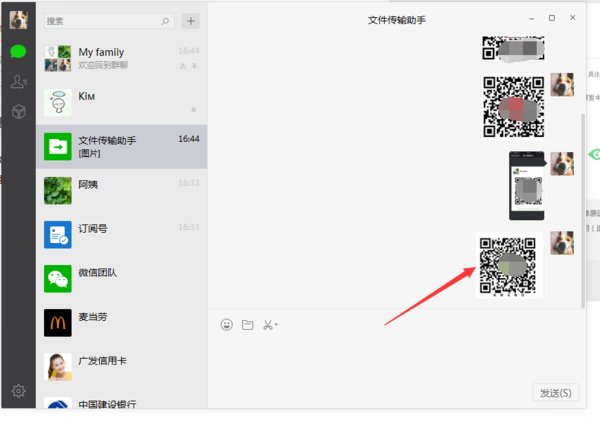The height and width of the screenshot is (422, 600).
Task: Click the 广发信用卡 woman avatar
Action: pos(58,367)
